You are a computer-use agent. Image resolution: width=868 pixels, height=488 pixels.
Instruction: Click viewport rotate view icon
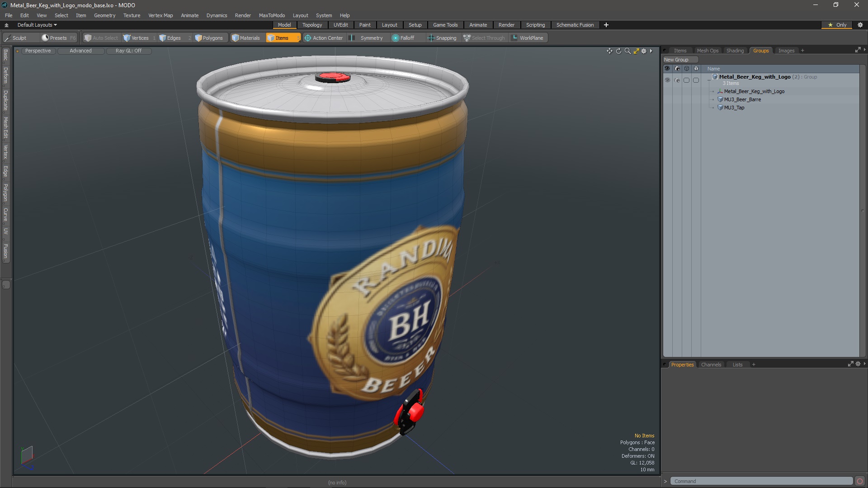[x=618, y=51]
